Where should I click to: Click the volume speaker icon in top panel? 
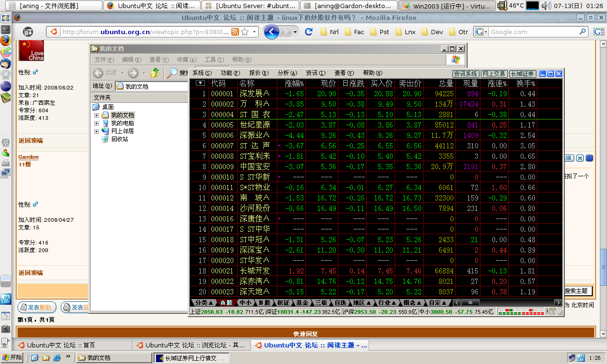click(x=546, y=6)
